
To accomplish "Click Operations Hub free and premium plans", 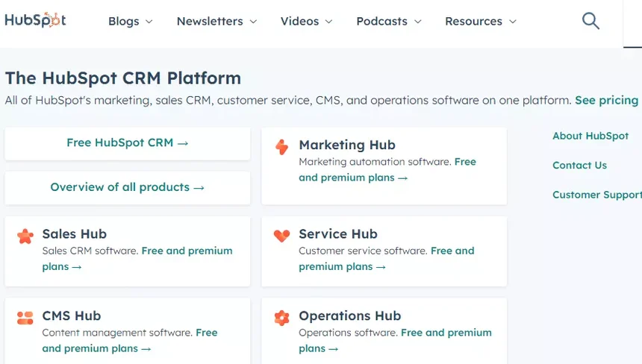I will pyautogui.click(x=395, y=340).
